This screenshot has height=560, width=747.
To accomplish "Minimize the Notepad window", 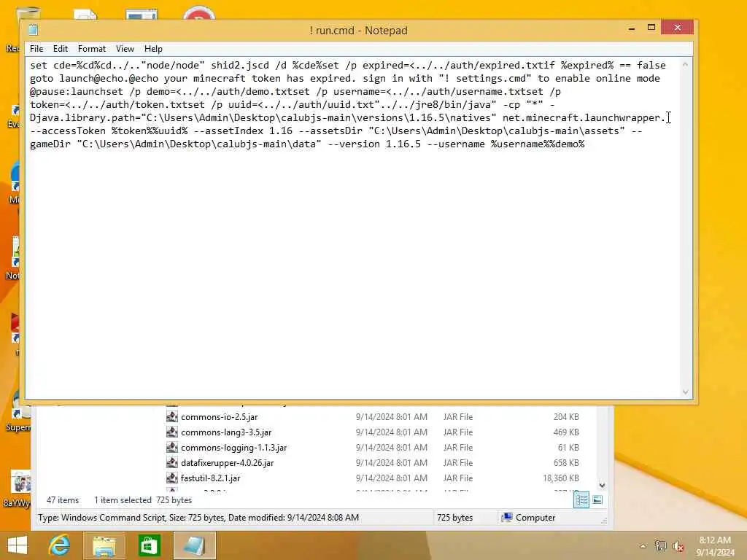I will 632,28.
